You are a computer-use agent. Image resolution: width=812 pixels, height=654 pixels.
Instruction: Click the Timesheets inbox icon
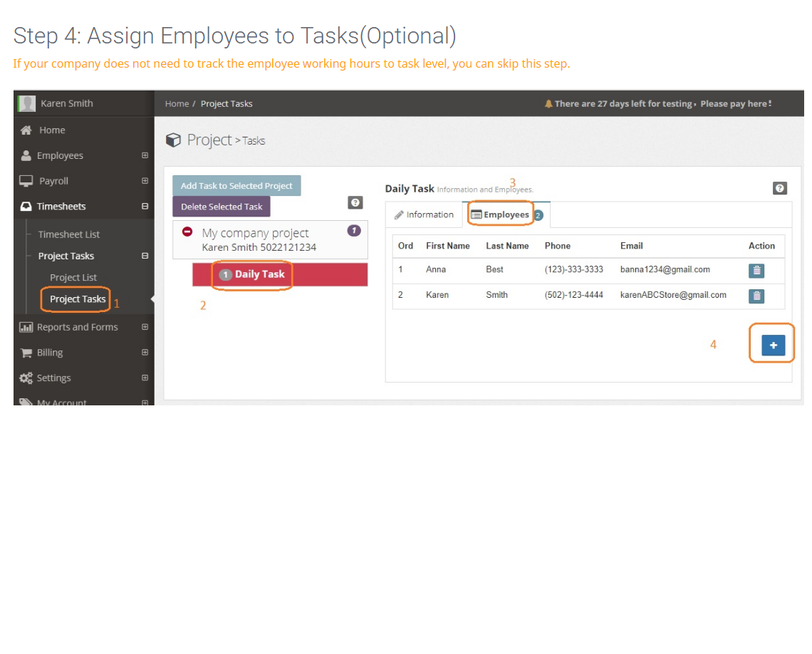(x=26, y=206)
